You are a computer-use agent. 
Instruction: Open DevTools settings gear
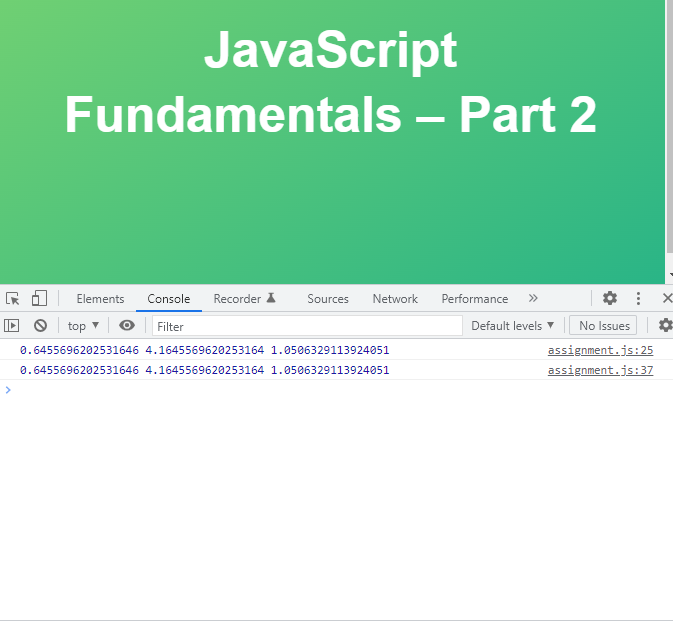(x=610, y=298)
